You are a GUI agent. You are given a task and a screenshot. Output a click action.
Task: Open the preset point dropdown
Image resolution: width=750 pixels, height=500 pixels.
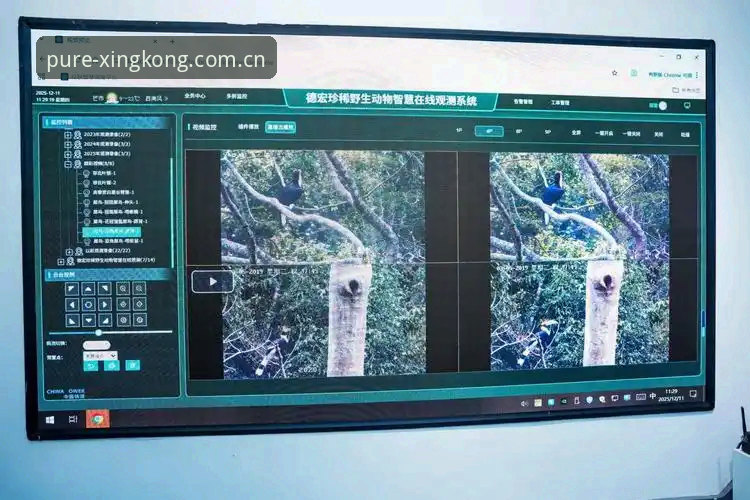pyautogui.click(x=100, y=356)
